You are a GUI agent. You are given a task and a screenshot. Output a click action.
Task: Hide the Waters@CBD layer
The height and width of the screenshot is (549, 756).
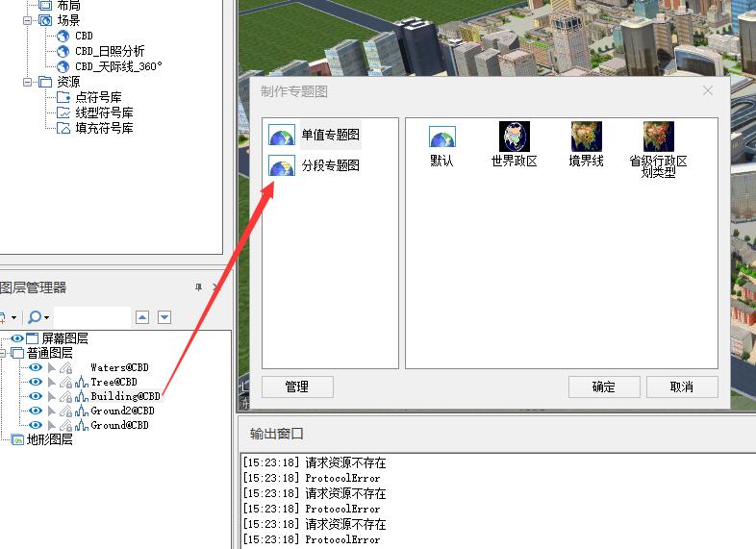point(36,367)
